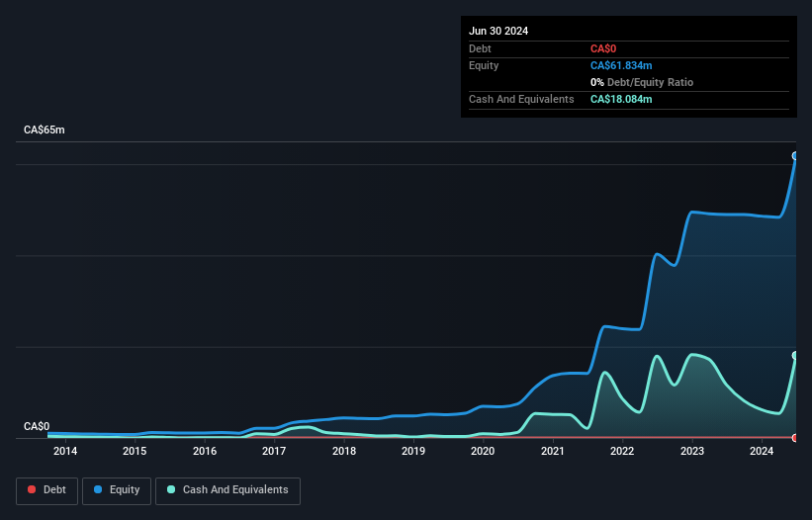Click the 2023 x-axis label
Viewport: 812px width, 520px height.
[692, 451]
